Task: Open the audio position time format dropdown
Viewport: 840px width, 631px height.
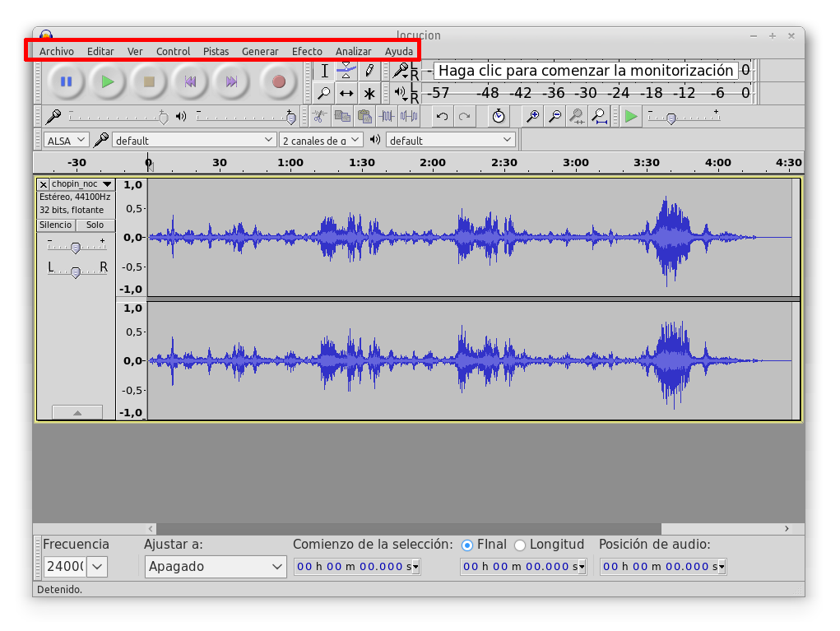Action: (x=722, y=567)
